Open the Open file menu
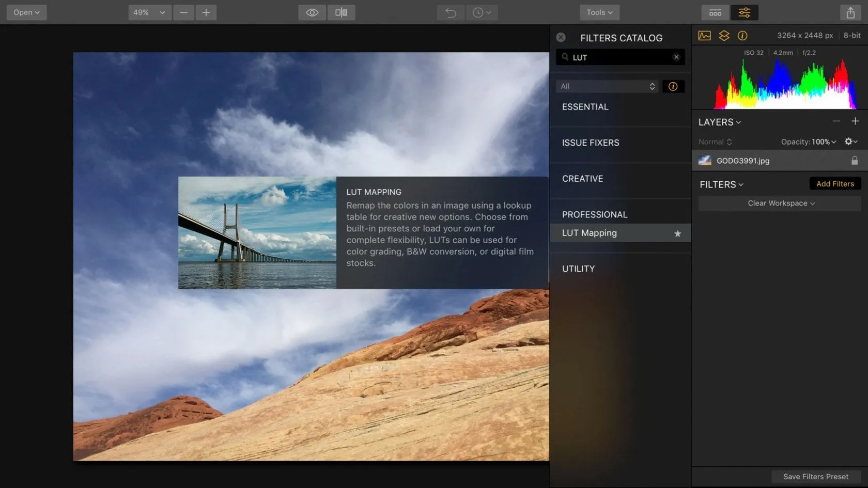The width and height of the screenshot is (868, 488). pos(26,12)
